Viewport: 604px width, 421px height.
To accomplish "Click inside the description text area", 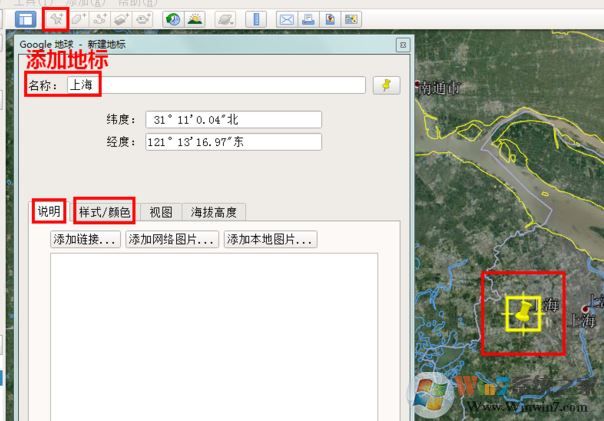I will click(214, 337).
